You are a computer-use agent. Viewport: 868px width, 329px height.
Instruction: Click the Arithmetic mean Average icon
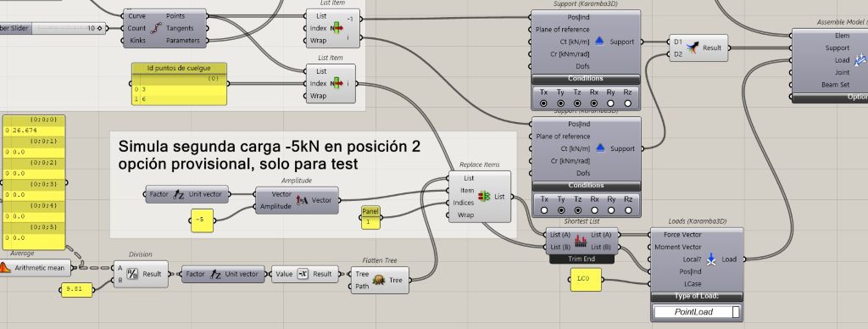(x=4, y=268)
